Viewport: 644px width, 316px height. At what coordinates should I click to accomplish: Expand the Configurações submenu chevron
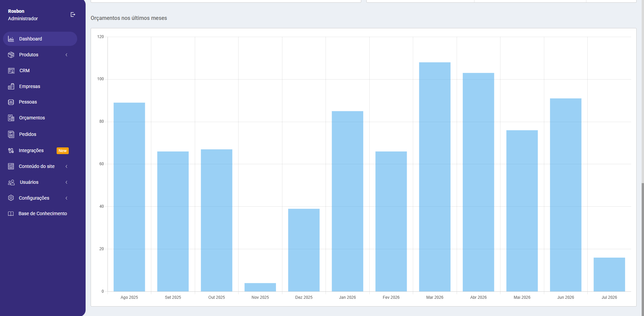click(x=66, y=198)
